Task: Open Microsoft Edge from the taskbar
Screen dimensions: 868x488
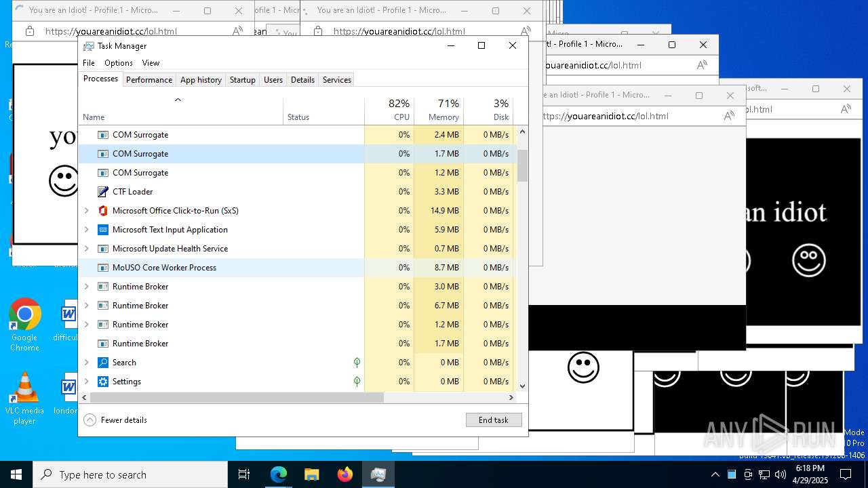Action: pyautogui.click(x=279, y=474)
